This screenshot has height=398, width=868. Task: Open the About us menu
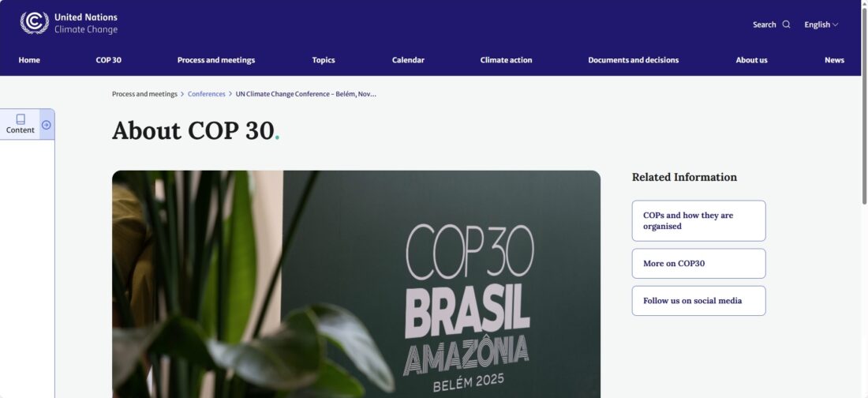click(x=751, y=60)
